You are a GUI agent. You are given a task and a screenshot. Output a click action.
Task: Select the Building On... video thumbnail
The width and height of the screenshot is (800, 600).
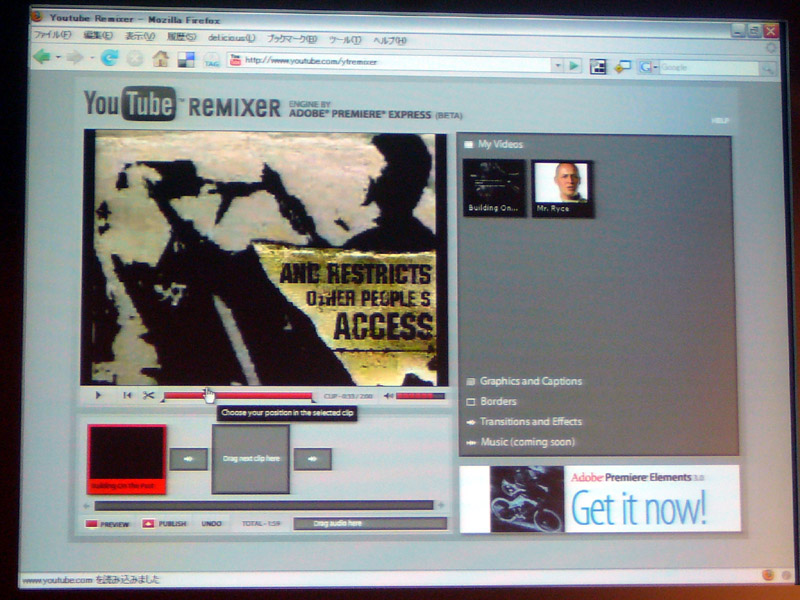[494, 188]
